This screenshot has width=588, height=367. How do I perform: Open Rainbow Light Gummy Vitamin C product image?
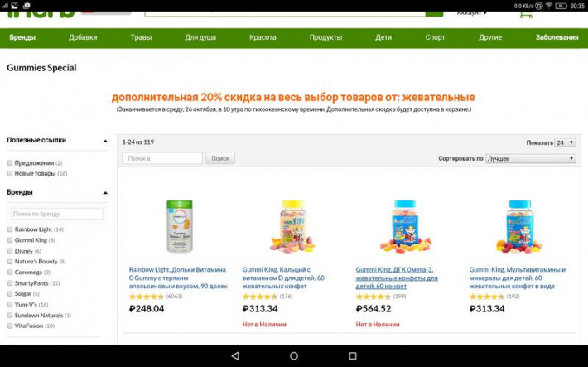(x=179, y=226)
